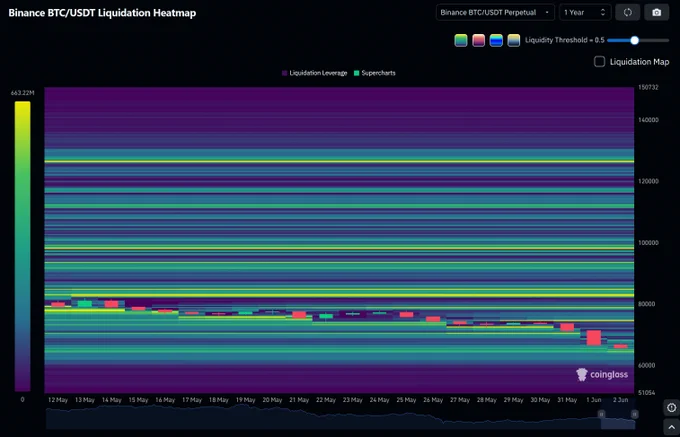This screenshot has height=437, width=680.
Task: Toggle Supercharts legend entry
Action: click(x=375, y=73)
